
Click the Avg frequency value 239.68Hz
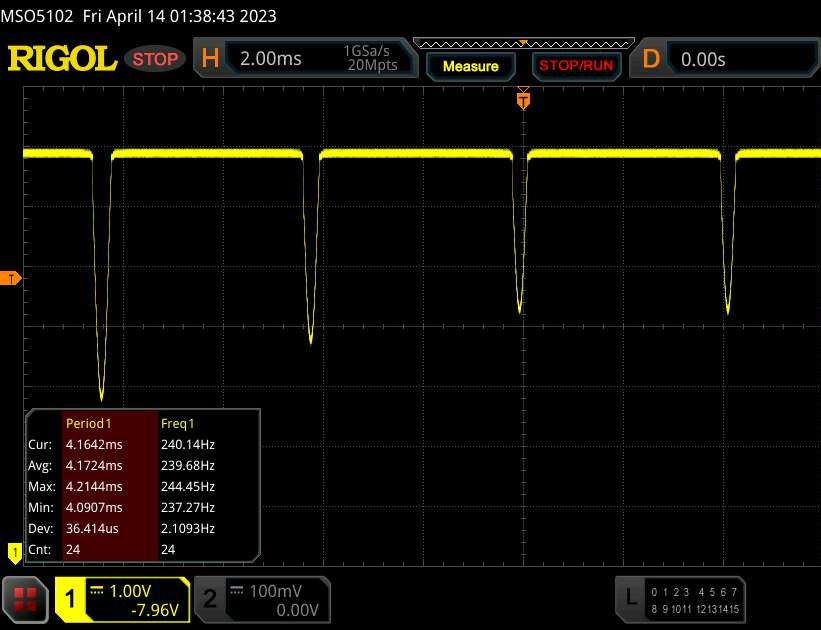(x=187, y=466)
